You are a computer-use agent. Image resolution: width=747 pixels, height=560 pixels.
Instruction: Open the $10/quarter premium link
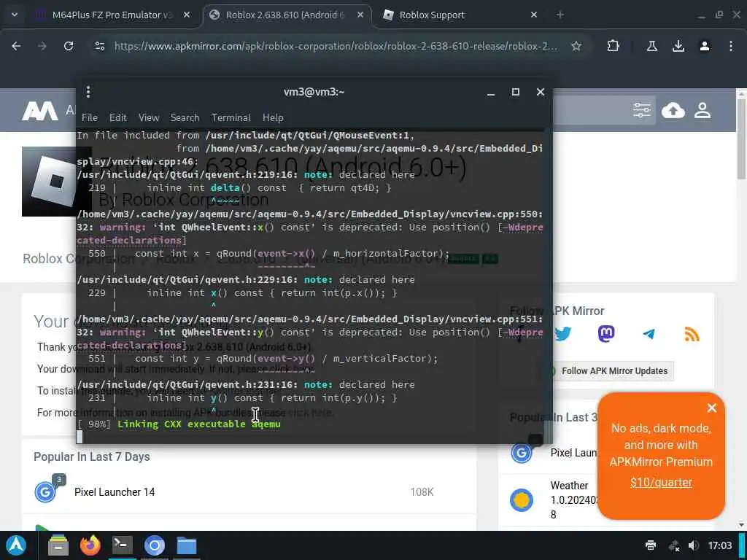661,483
